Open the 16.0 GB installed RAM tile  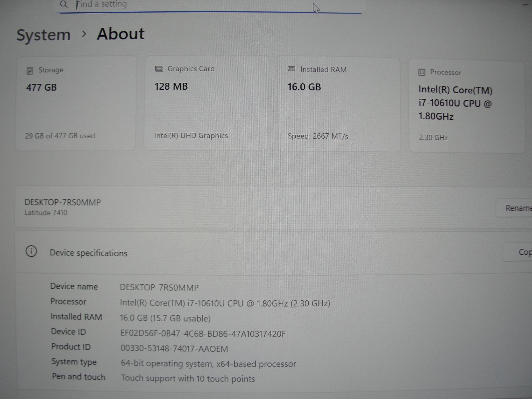pyautogui.click(x=339, y=104)
